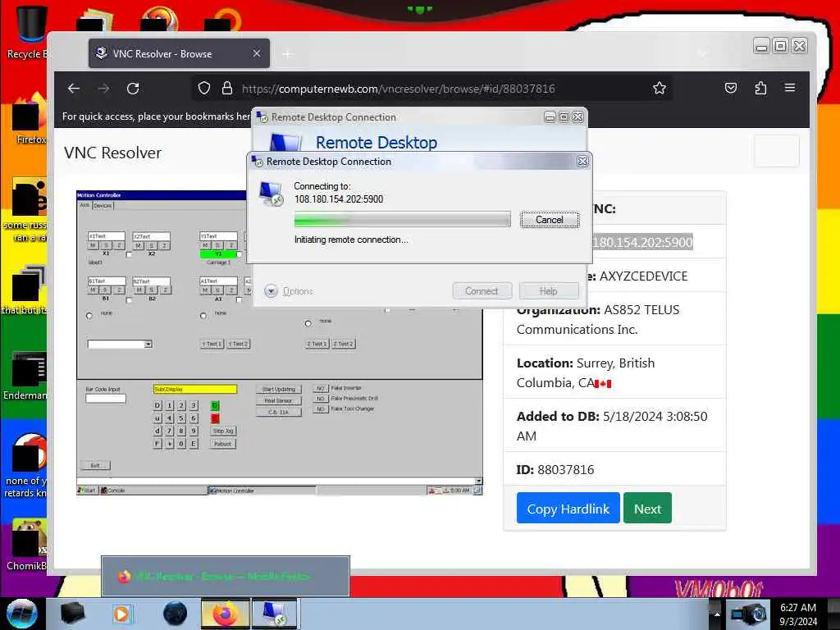Viewport: 840px width, 630px height.
Task: Click the VNC Resolver page heading
Action: (112, 153)
